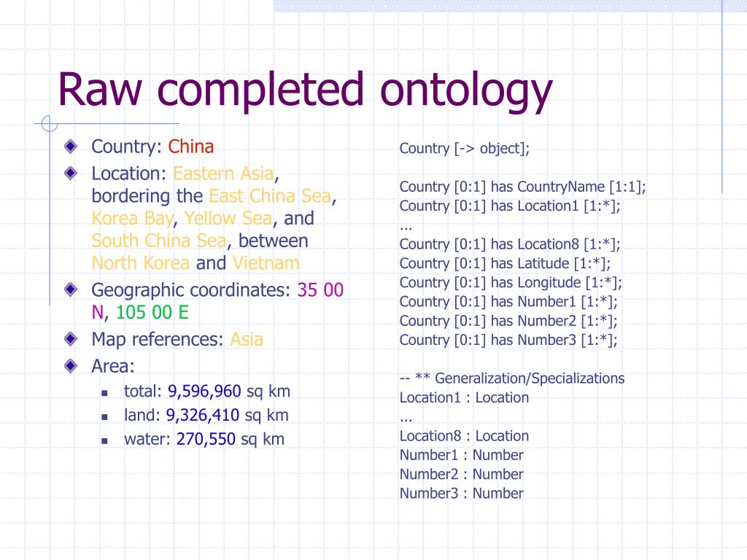
Task: Click the square bullet beside 'land:'
Action: click(105, 417)
